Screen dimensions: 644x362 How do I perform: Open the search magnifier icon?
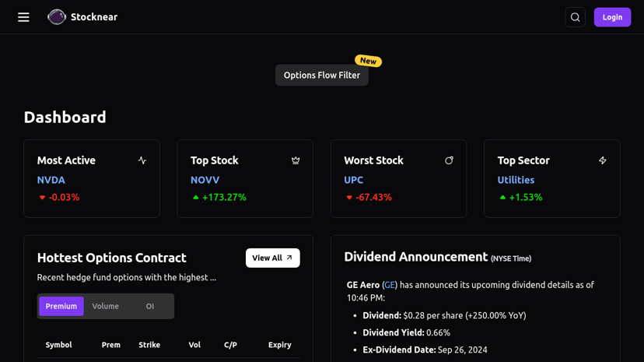pos(575,17)
